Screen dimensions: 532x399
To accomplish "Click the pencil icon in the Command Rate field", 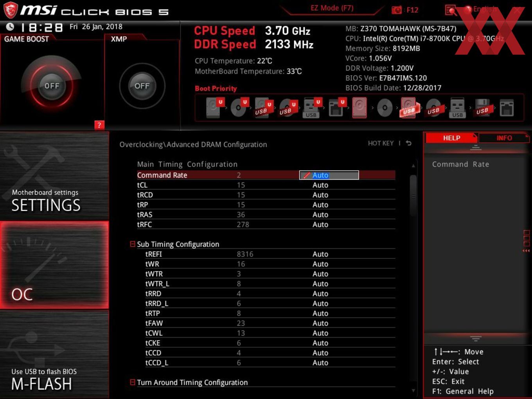I will (x=307, y=175).
